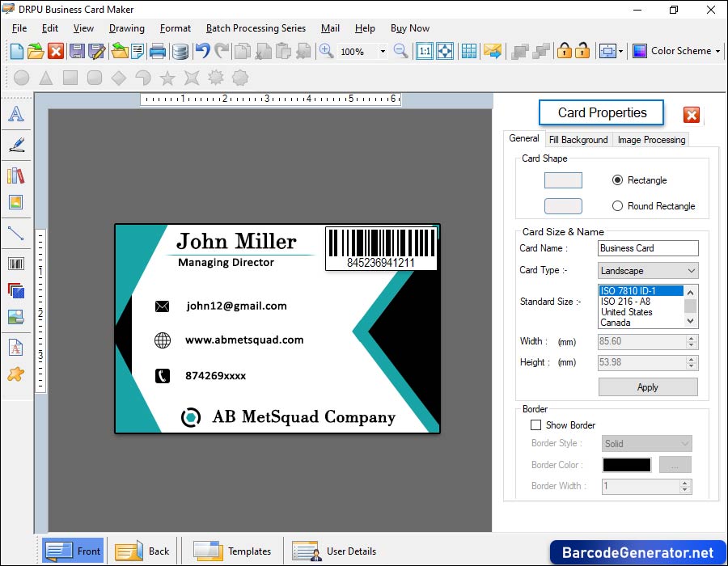This screenshot has height=566, width=728.
Task: Expand the Color Scheme dropdown
Action: pyautogui.click(x=719, y=50)
